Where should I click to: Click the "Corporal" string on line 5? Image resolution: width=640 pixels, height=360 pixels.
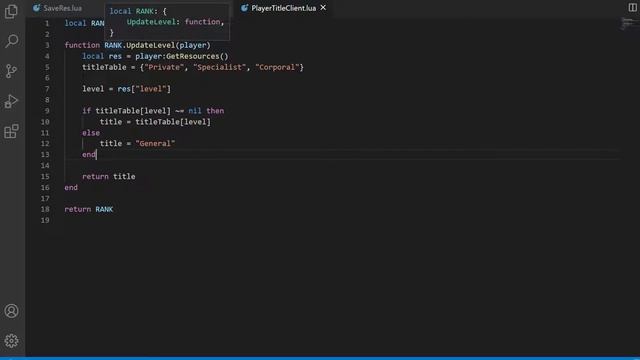pyautogui.click(x=278, y=67)
